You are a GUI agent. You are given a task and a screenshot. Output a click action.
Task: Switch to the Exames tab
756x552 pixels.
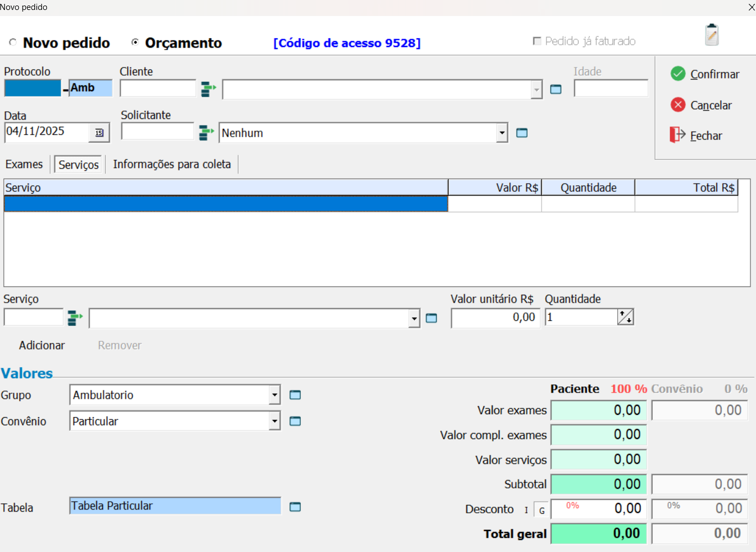coord(24,164)
